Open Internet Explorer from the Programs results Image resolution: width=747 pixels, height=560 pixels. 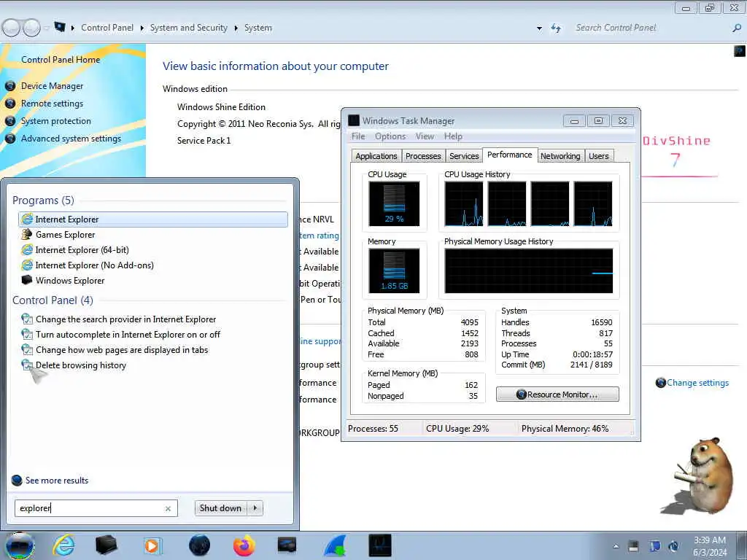pyautogui.click(x=152, y=219)
